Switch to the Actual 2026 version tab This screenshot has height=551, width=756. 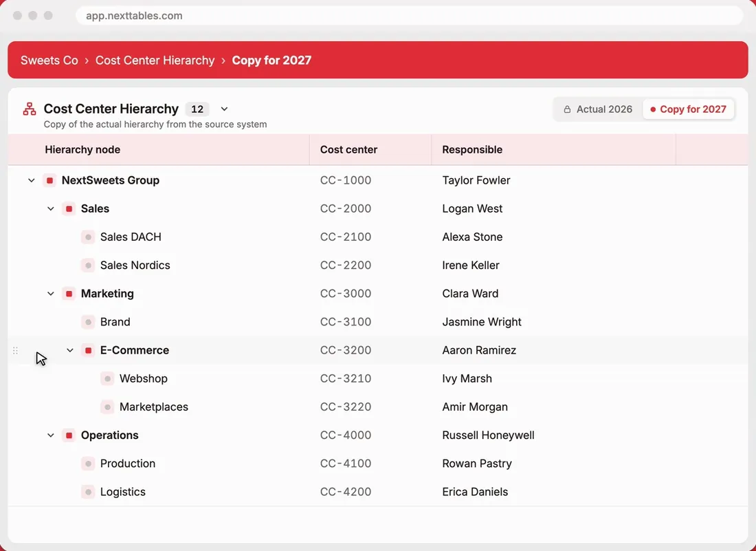tap(599, 109)
